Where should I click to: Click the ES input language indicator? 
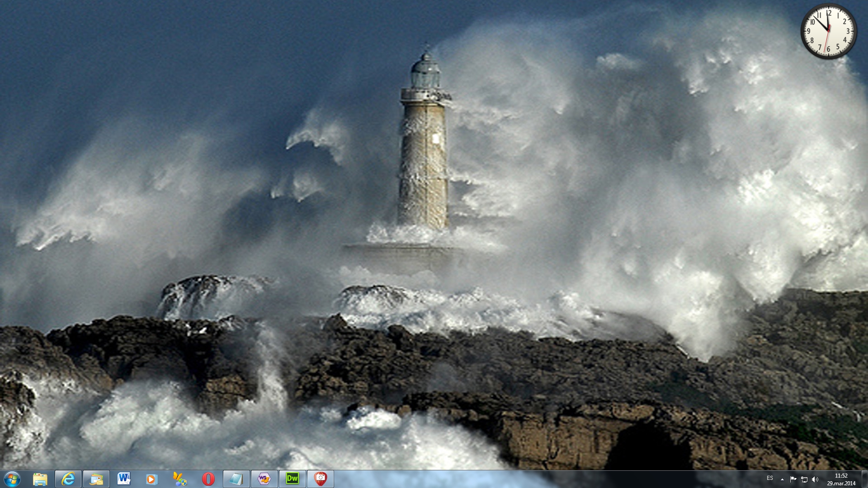(x=770, y=478)
